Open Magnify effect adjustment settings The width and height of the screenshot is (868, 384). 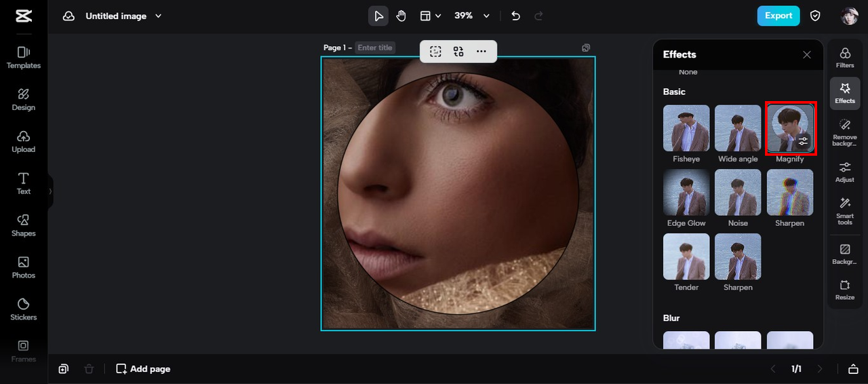pyautogui.click(x=803, y=141)
